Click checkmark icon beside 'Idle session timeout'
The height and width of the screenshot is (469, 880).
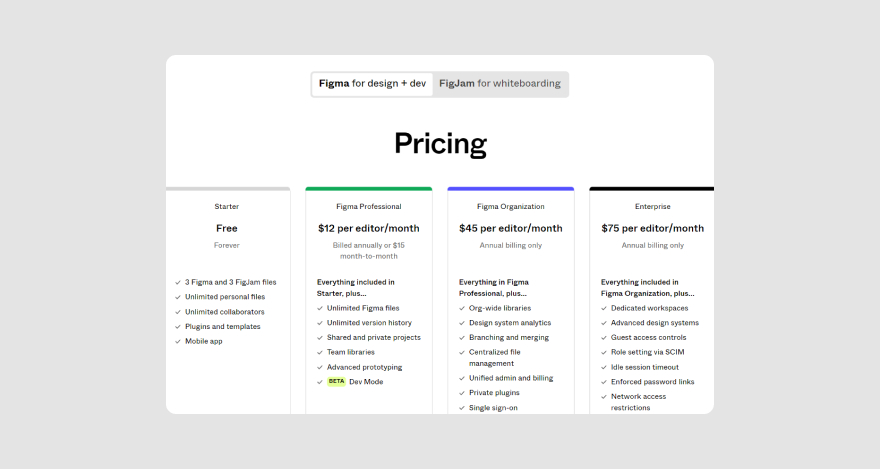point(604,367)
